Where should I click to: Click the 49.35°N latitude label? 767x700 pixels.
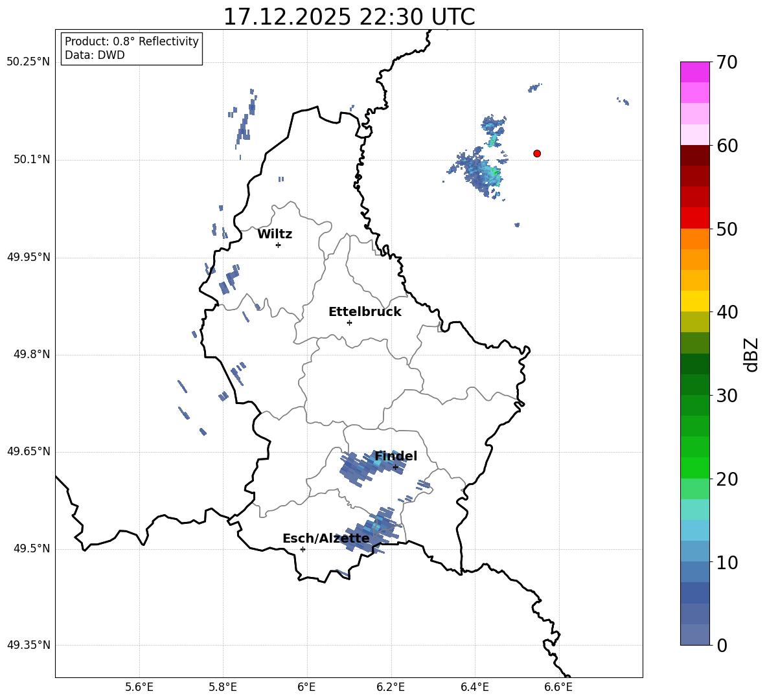tap(28, 645)
